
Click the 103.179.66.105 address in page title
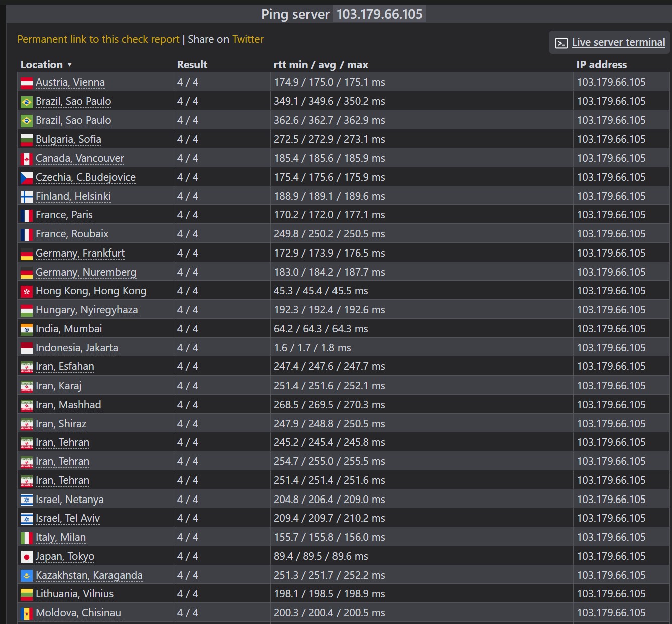[379, 14]
